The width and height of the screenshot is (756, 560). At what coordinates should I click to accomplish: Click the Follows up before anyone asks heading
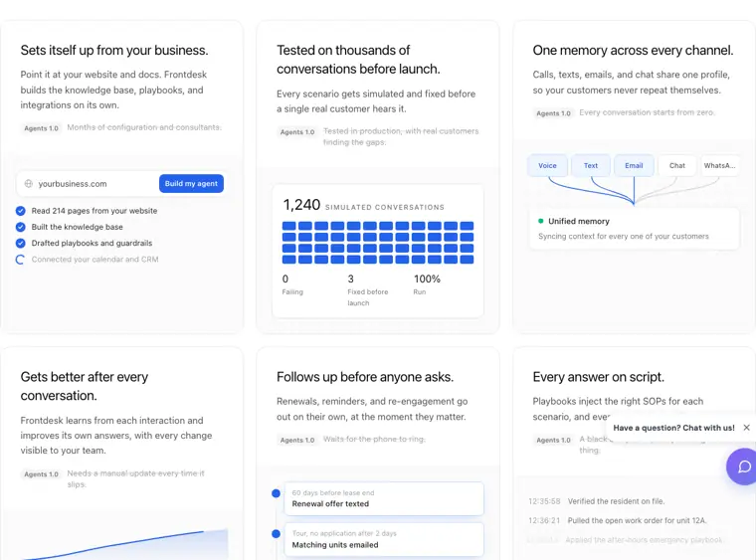(365, 377)
